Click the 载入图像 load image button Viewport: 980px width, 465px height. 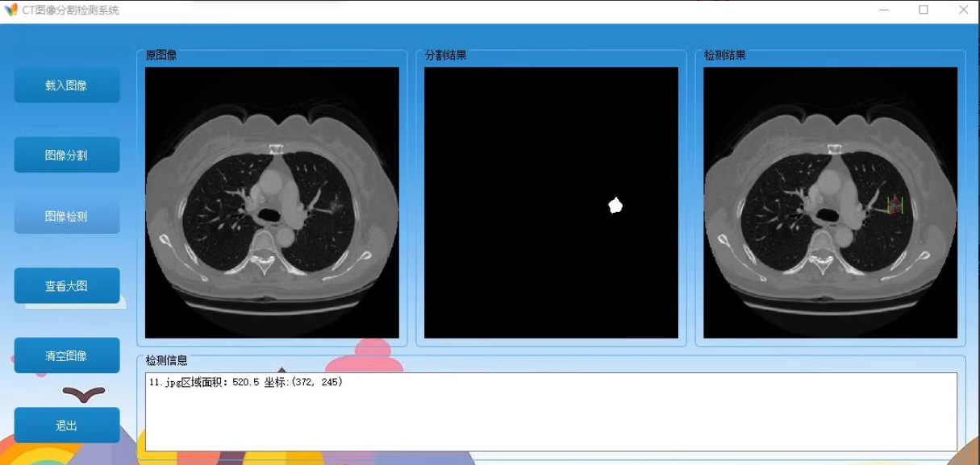pos(67,85)
